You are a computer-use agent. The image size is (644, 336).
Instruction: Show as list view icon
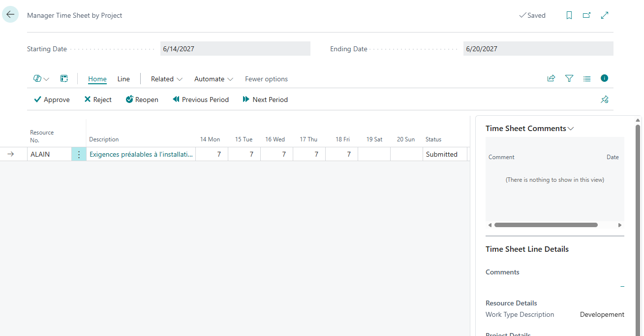[x=587, y=78]
